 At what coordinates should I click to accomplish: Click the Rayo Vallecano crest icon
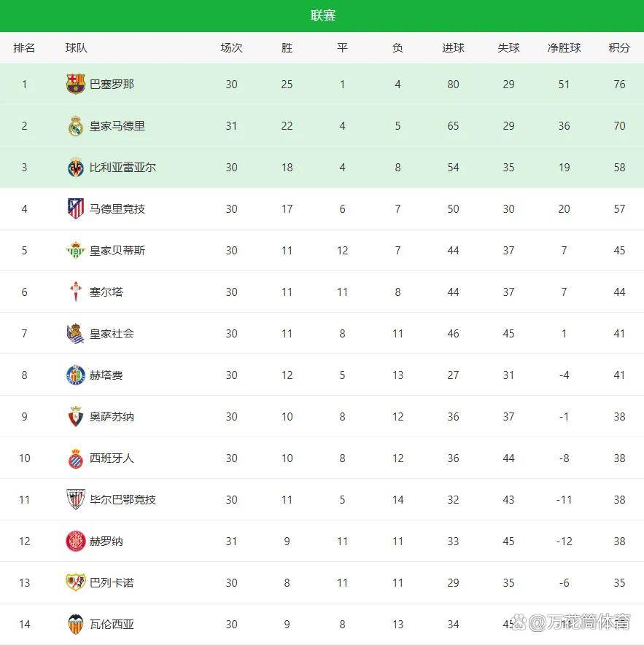(76, 583)
